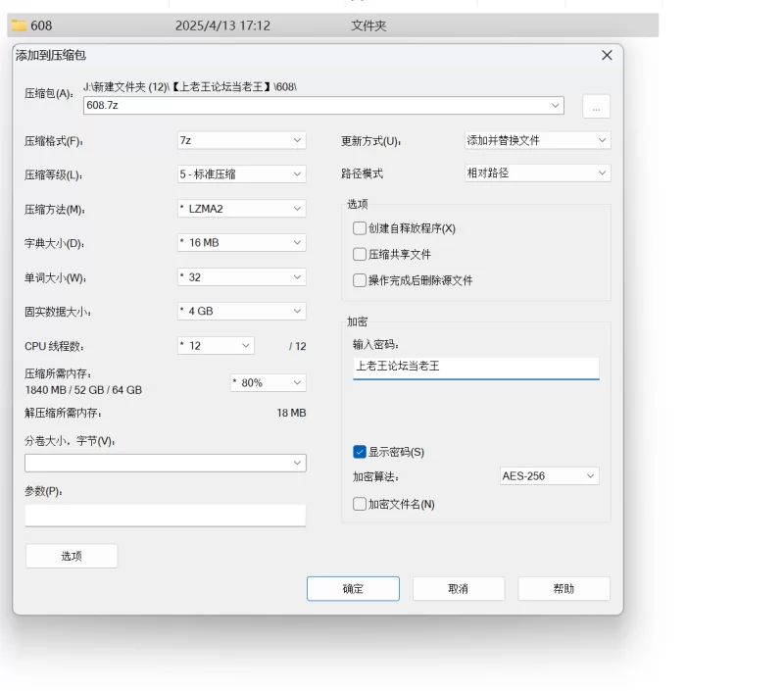This screenshot has height=691, width=784.
Task: Open the 压缩格式 7z dropdown
Action: tap(241, 140)
